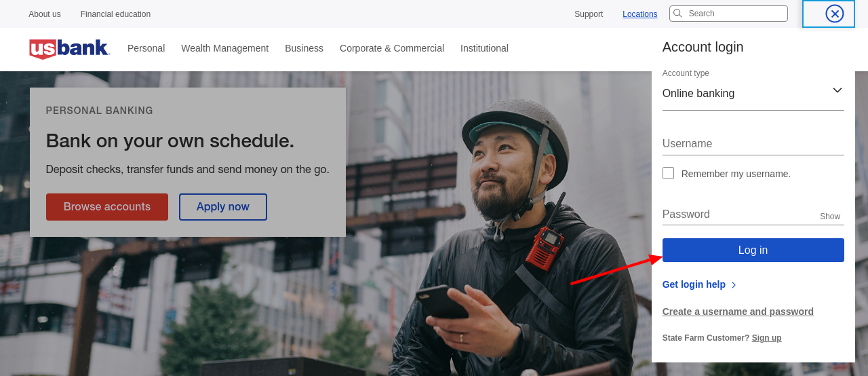Click into the Username field
868x376 pixels.
point(753,144)
